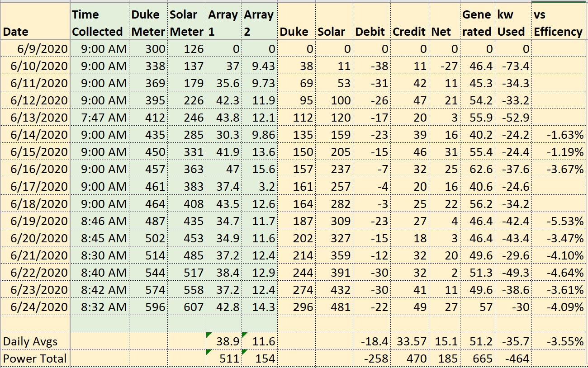588x368 pixels.
Task: Click the date cell 6/13/2020
Action: coord(35,118)
